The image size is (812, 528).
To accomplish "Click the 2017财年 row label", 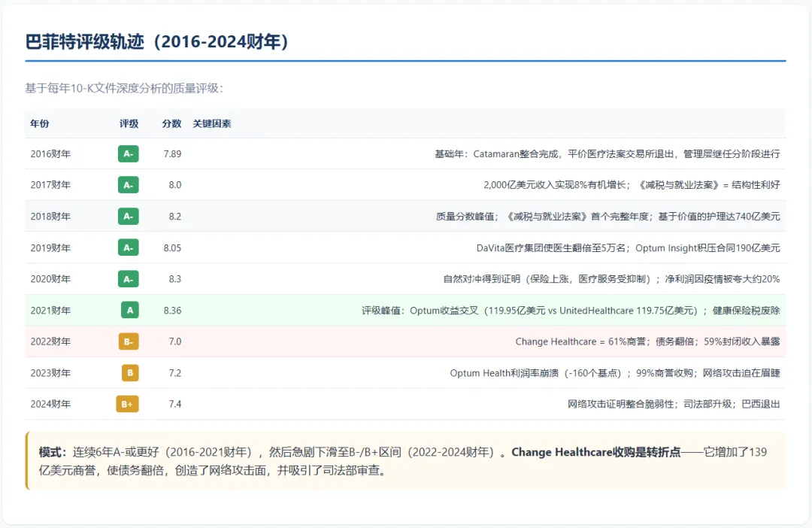I will 50,185.
